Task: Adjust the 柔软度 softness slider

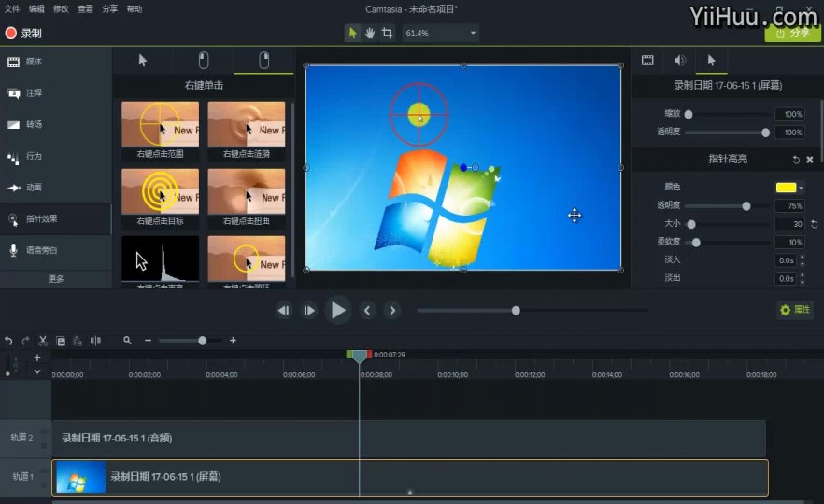Action: coord(696,242)
